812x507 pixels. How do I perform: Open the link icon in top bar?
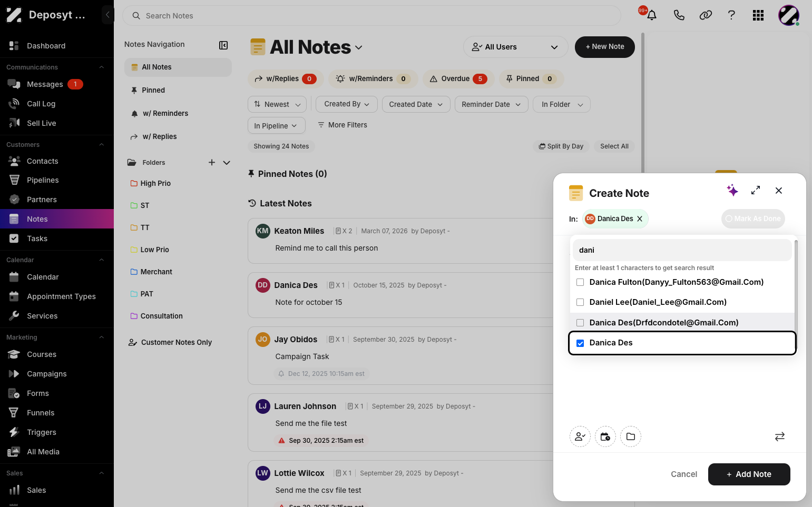point(706,15)
